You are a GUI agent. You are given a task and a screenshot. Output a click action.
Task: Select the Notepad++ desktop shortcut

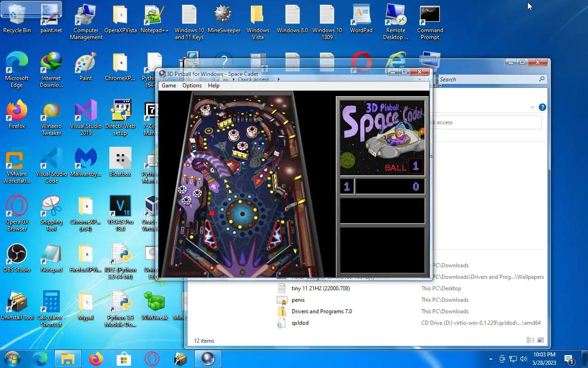tap(155, 19)
